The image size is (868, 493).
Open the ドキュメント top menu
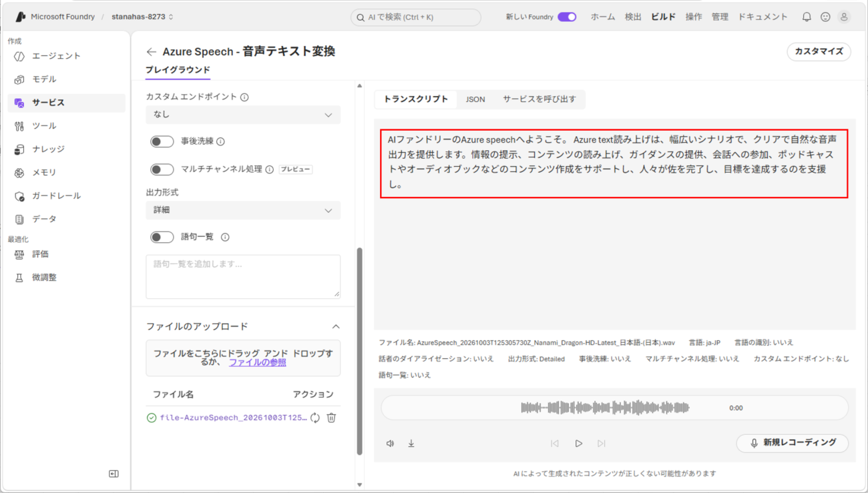[763, 17]
